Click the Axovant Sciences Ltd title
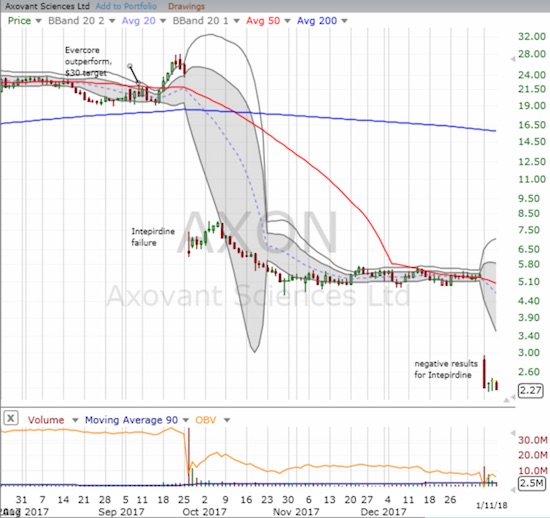Image resolution: width=550 pixels, height=518 pixels. 47,6
